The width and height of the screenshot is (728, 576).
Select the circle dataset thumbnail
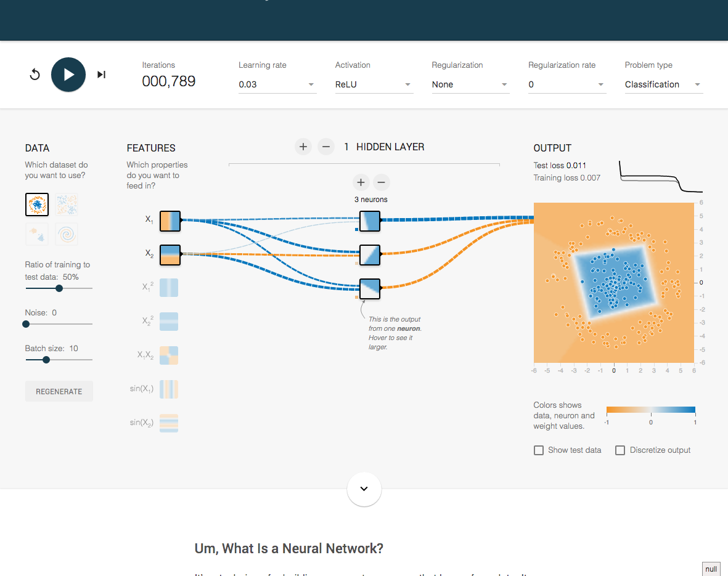coord(37,205)
